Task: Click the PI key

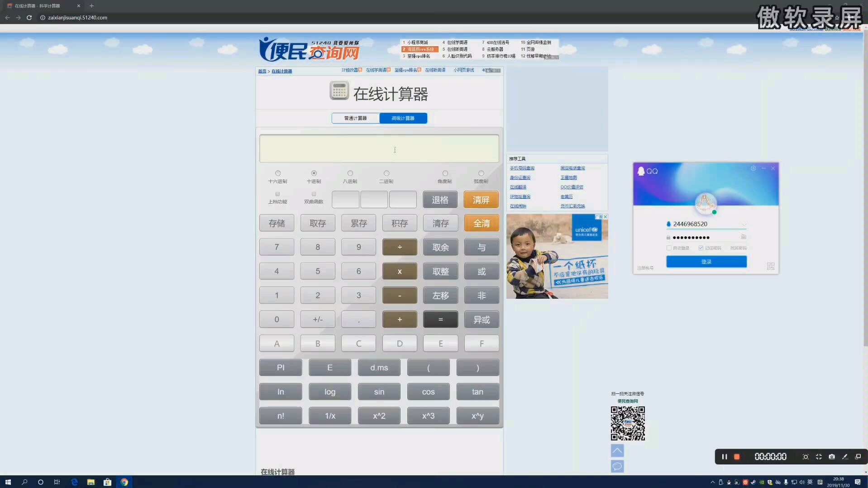Action: (x=281, y=368)
